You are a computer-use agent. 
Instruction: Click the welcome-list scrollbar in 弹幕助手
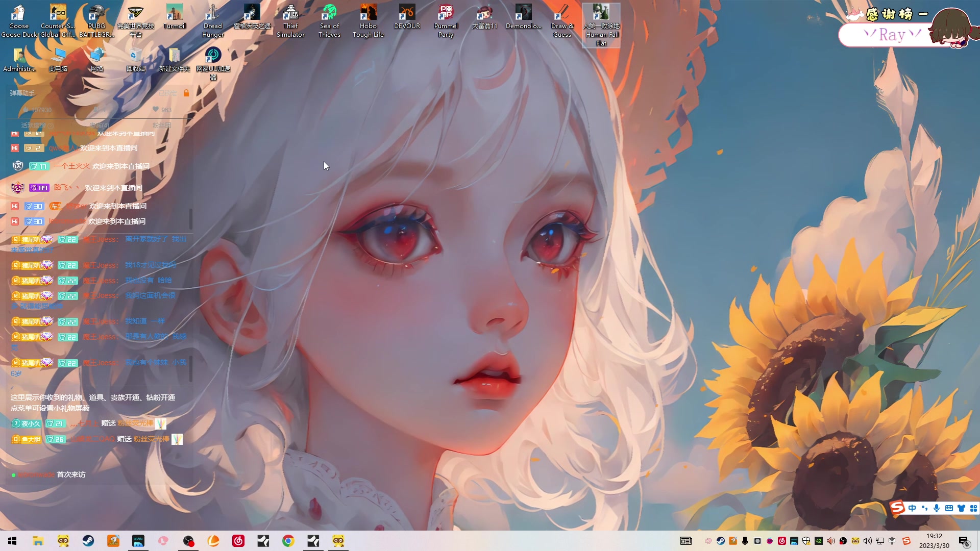191,218
